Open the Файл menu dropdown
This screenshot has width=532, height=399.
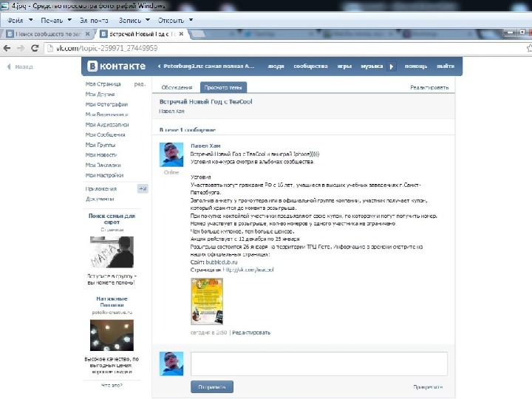(x=20, y=21)
